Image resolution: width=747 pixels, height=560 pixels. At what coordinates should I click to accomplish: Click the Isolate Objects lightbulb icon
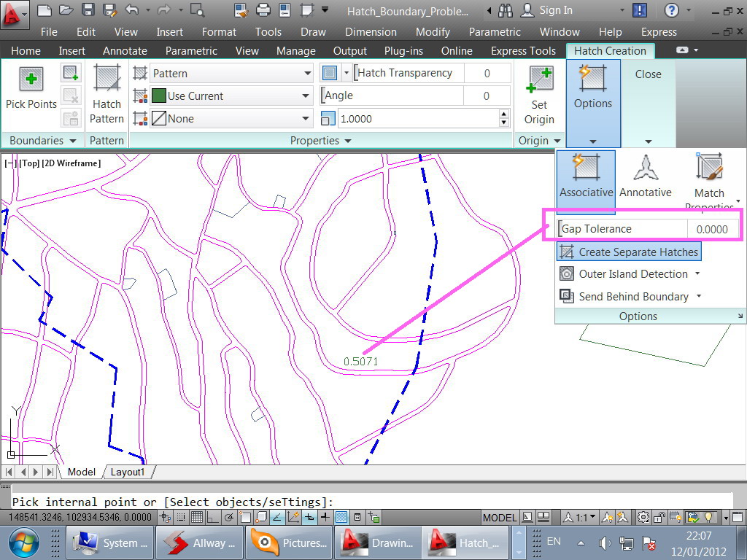point(708,517)
